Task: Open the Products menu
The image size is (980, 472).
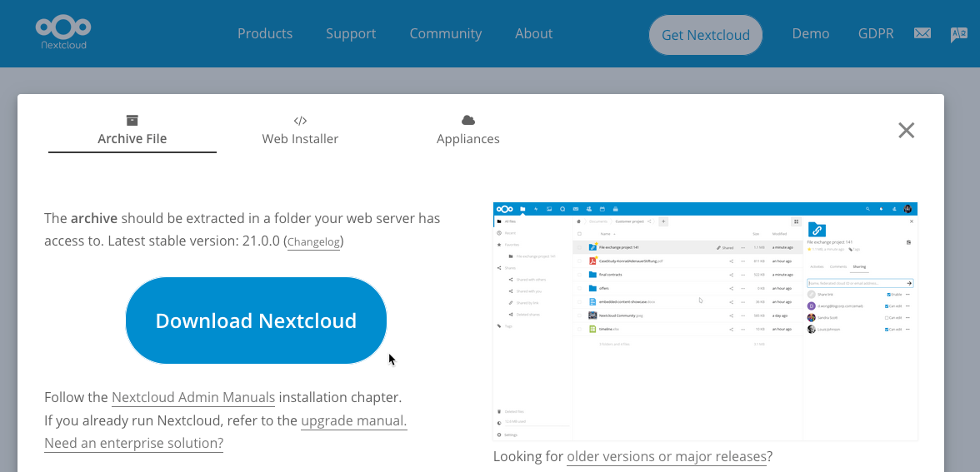Action: click(x=265, y=33)
